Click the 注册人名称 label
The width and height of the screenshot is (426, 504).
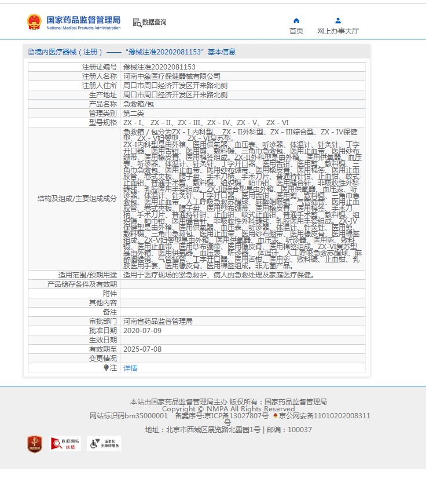[x=100, y=76]
